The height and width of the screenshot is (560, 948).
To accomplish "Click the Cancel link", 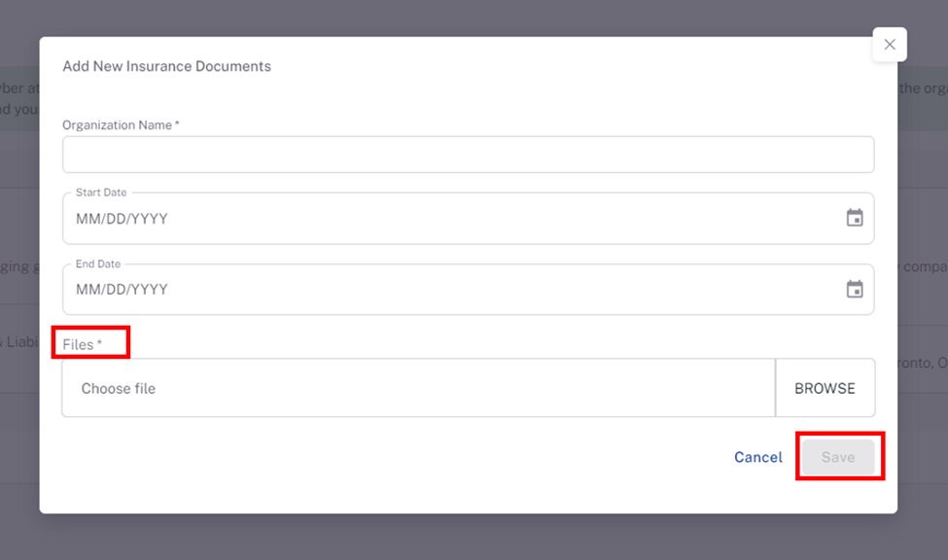I will tap(758, 457).
